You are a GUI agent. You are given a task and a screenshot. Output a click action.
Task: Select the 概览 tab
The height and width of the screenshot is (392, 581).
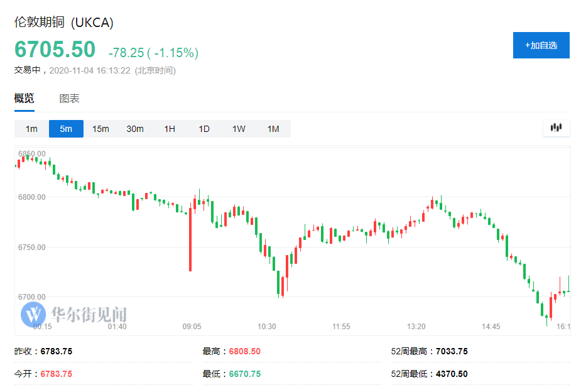[24, 99]
